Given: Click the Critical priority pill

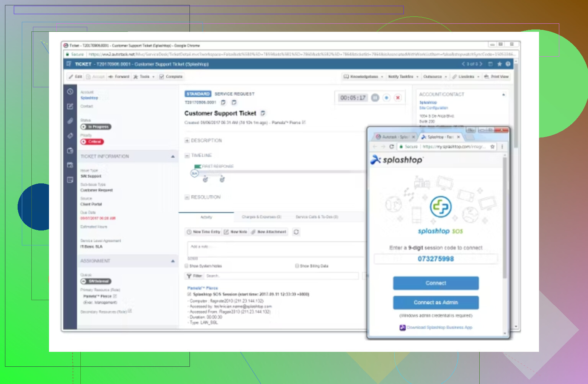Looking at the screenshot, I should coord(92,142).
